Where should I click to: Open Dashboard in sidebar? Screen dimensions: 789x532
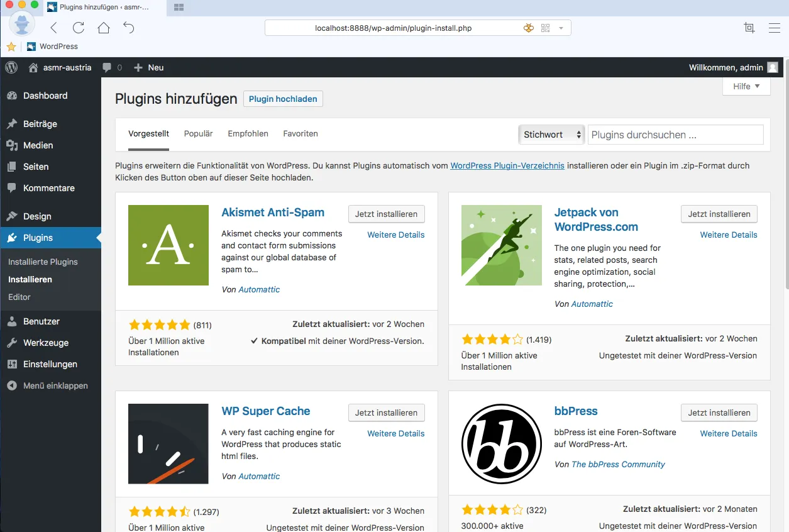tap(50, 96)
